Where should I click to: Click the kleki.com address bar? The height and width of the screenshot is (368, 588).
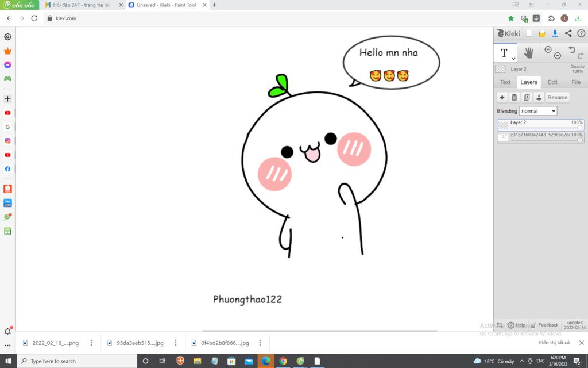[x=274, y=18]
